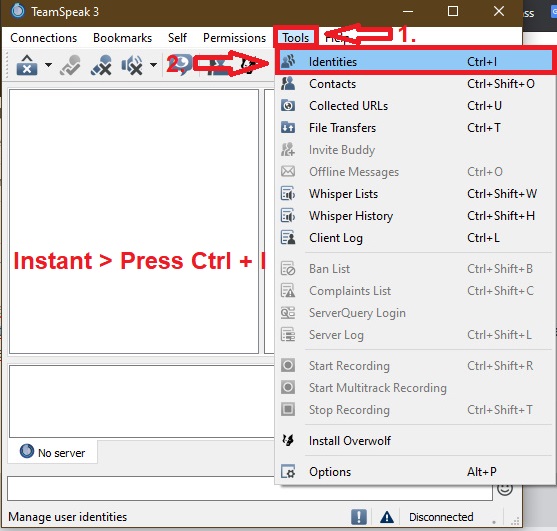Open the emoticon smiley picker
The width and height of the screenshot is (557, 531).
point(505,489)
